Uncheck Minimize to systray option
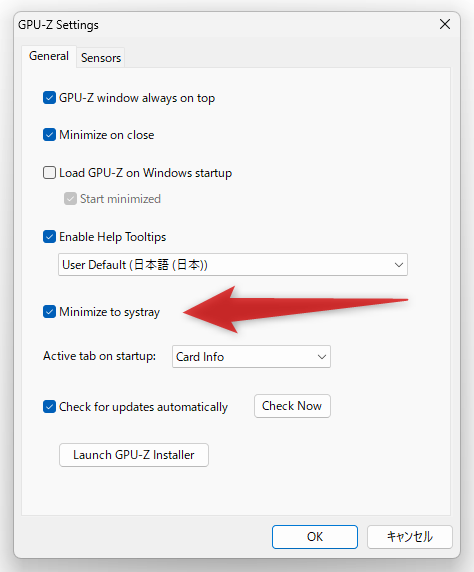This screenshot has height=572, width=474. [x=49, y=312]
